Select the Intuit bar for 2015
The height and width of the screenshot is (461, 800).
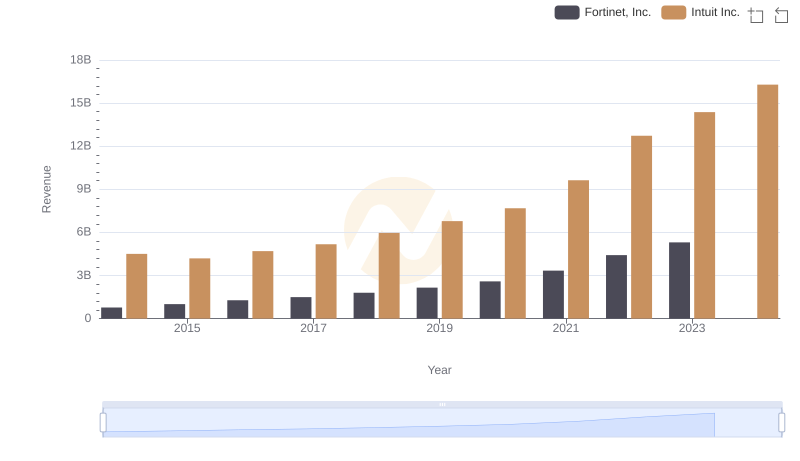click(x=199, y=288)
